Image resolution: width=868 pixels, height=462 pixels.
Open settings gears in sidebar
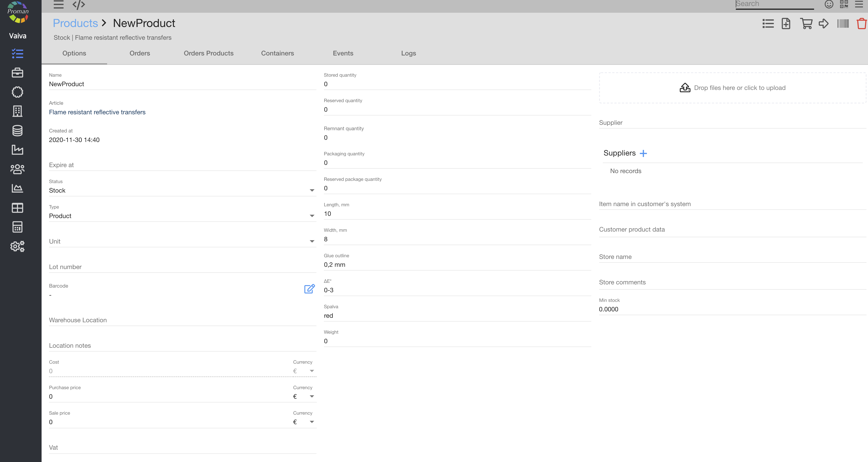(x=18, y=247)
